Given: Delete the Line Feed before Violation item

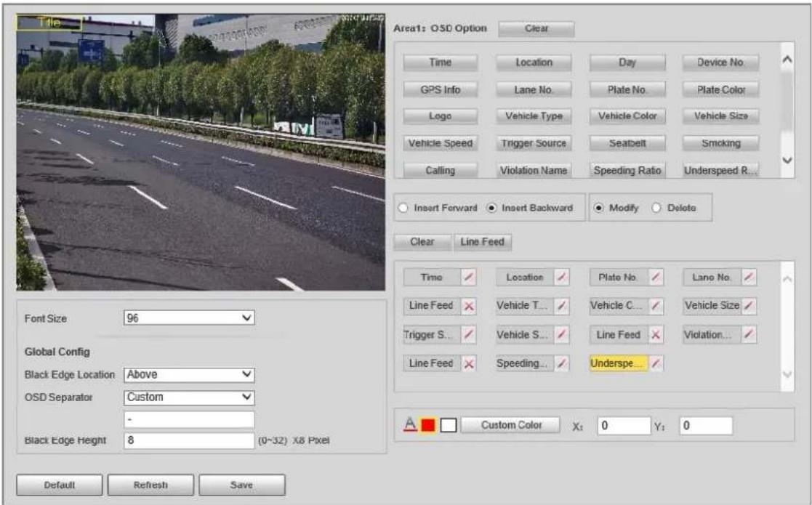Looking at the screenshot, I should point(656,335).
